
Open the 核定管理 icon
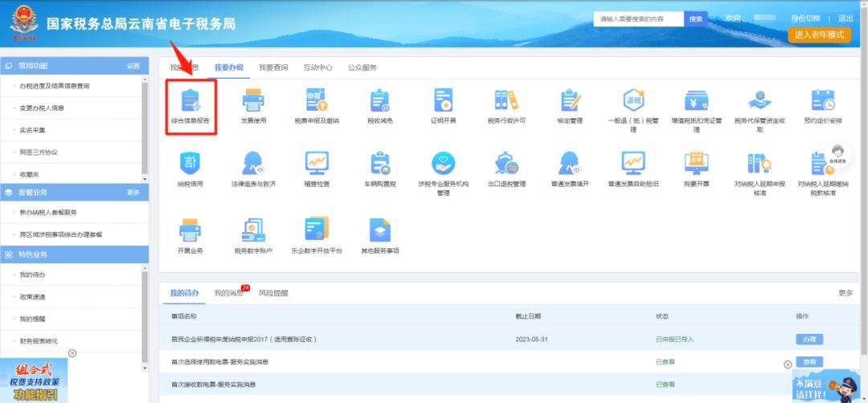(570, 100)
